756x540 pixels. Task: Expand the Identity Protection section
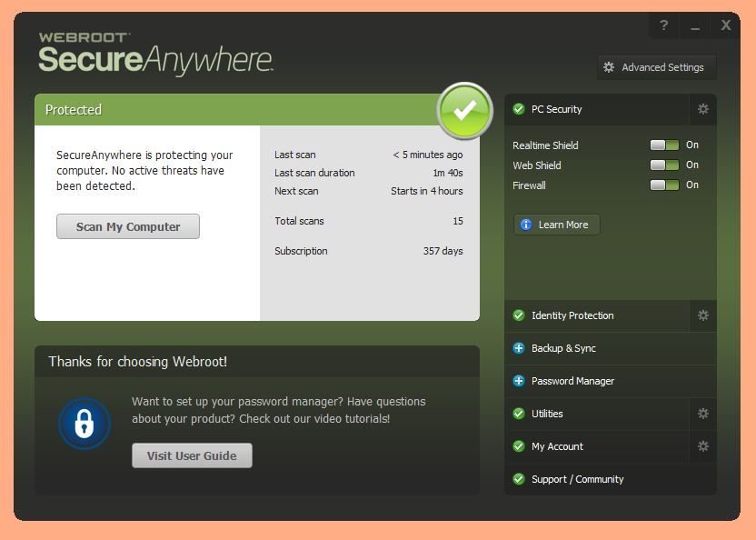point(597,315)
